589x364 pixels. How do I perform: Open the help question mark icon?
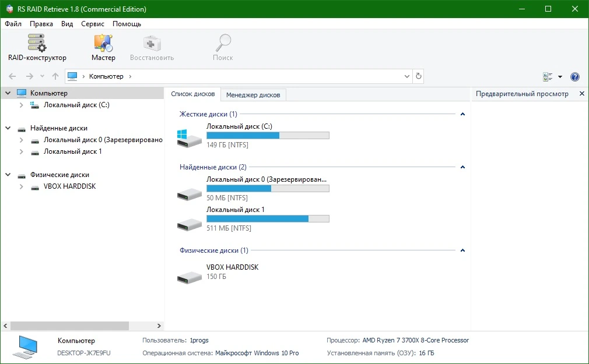(575, 76)
